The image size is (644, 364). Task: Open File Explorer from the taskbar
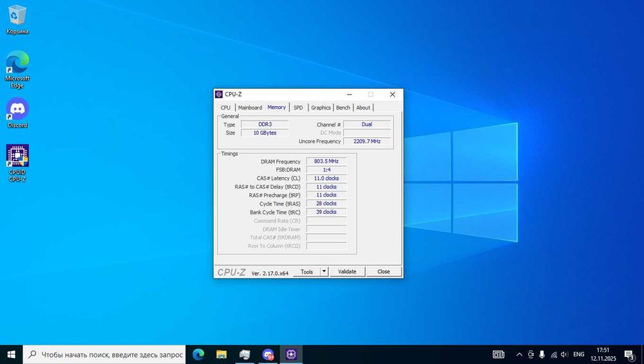pos(222,354)
